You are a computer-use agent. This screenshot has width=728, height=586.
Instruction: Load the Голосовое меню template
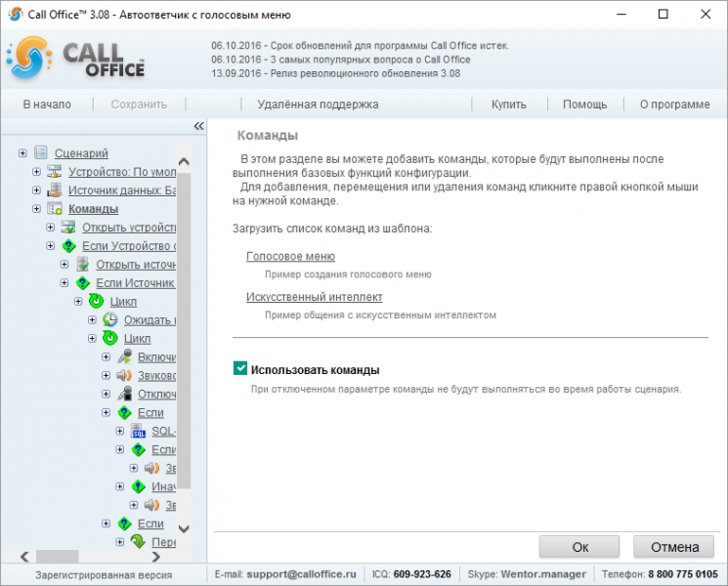point(290,256)
